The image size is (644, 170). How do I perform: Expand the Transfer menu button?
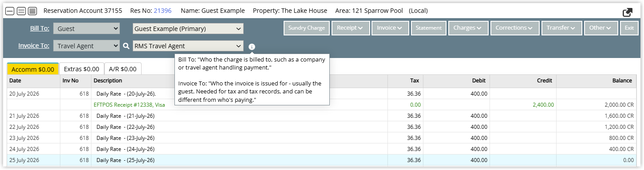pyautogui.click(x=561, y=28)
